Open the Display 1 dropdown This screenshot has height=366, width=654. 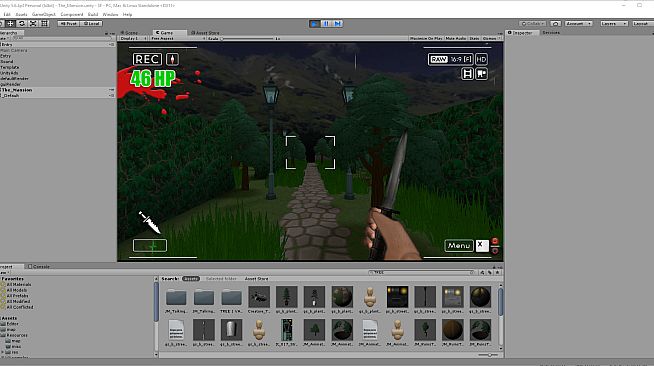click(x=133, y=38)
